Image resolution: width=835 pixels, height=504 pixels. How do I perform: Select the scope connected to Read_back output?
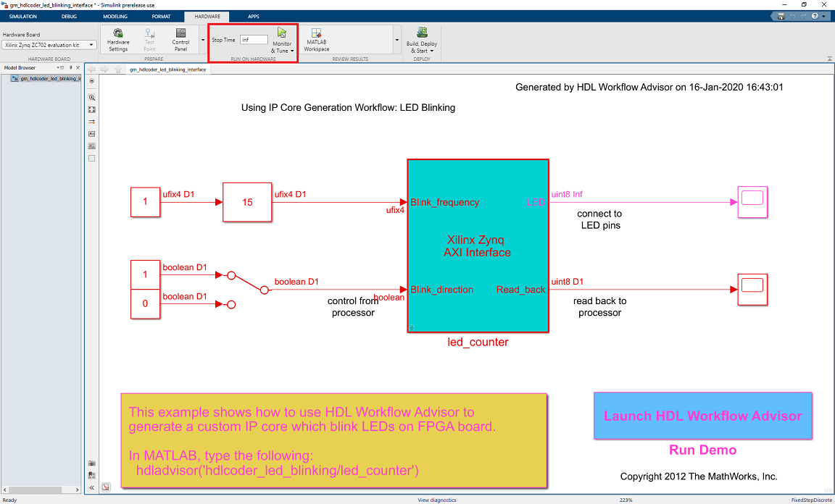point(752,290)
